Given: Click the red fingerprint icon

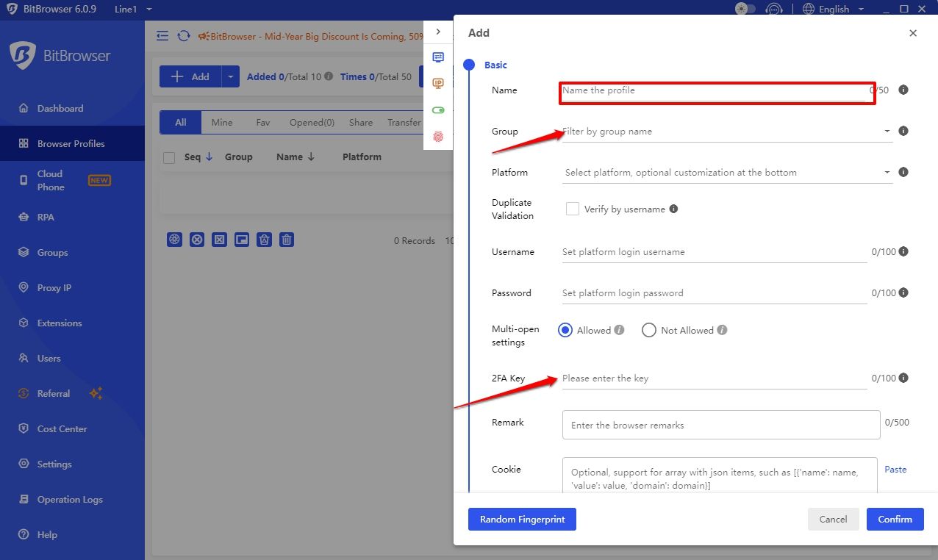Looking at the screenshot, I should pos(438,137).
